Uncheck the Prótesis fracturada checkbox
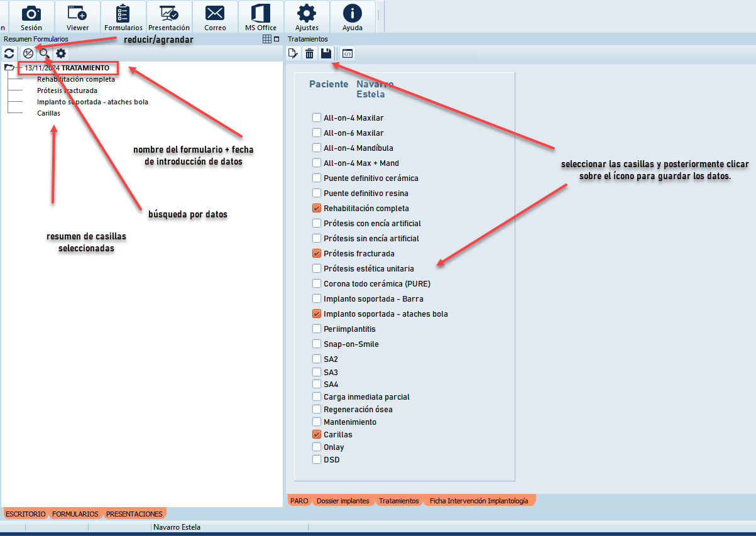This screenshot has height=536, width=756. pos(317,254)
